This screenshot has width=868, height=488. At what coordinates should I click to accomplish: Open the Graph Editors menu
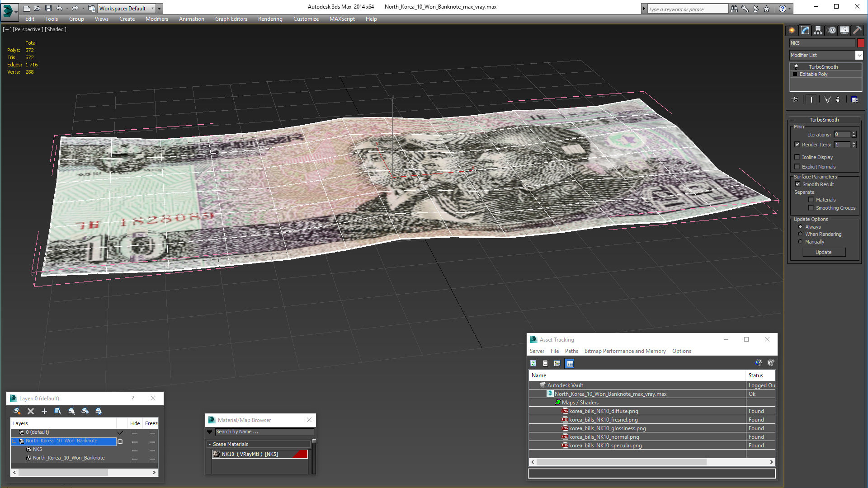click(231, 19)
